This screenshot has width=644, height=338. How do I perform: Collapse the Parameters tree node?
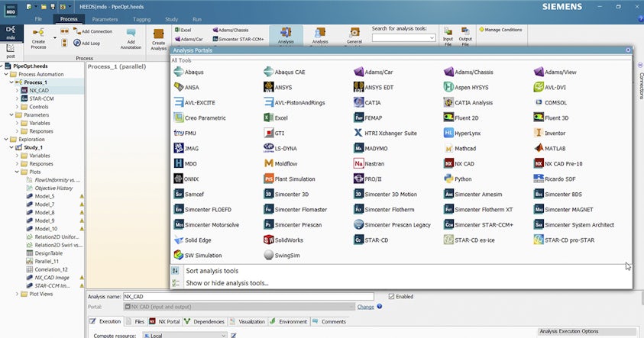(x=11, y=115)
